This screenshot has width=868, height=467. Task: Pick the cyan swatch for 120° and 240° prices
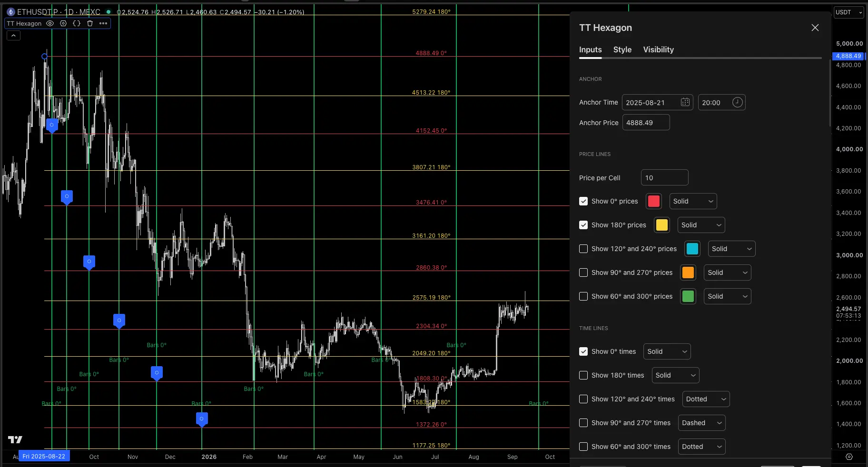[692, 249]
